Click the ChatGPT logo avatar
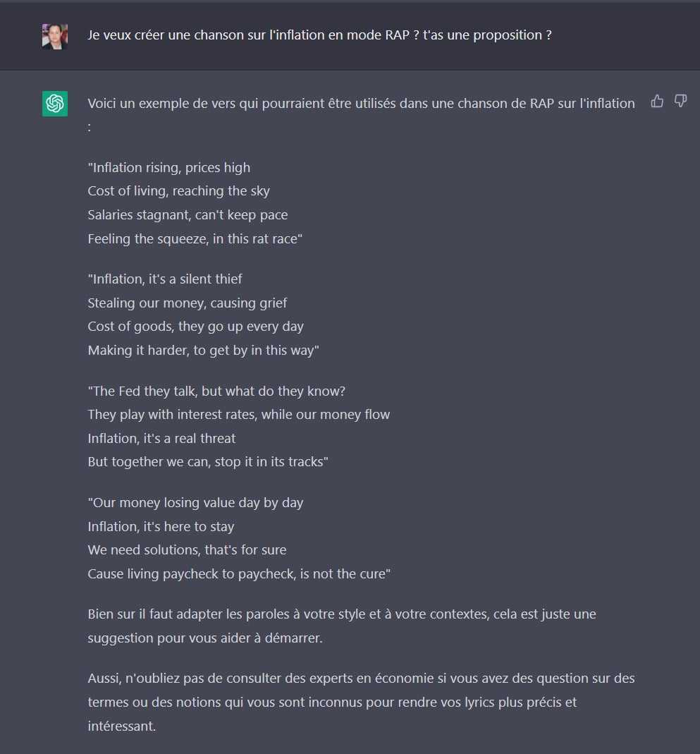Image resolution: width=700 pixels, height=754 pixels. coord(55,104)
